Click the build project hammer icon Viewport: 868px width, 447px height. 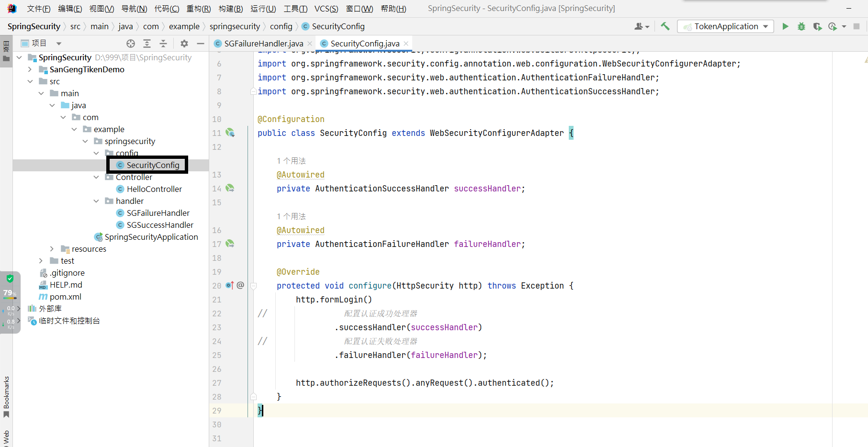pos(665,26)
